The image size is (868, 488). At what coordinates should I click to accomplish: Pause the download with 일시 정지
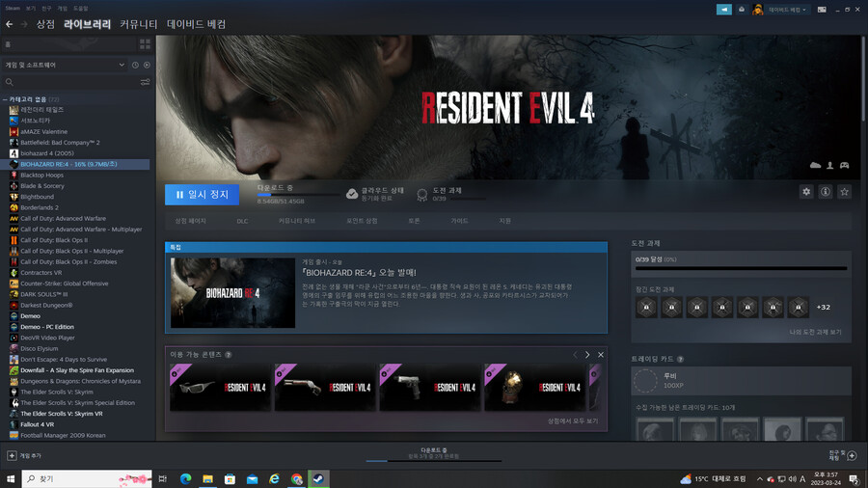203,194
